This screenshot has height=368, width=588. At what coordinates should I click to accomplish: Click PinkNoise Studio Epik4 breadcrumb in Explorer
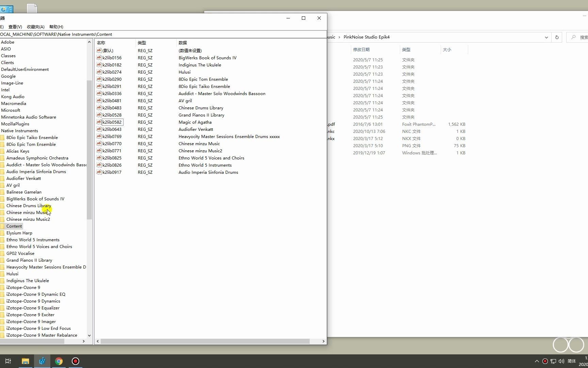[x=366, y=37]
